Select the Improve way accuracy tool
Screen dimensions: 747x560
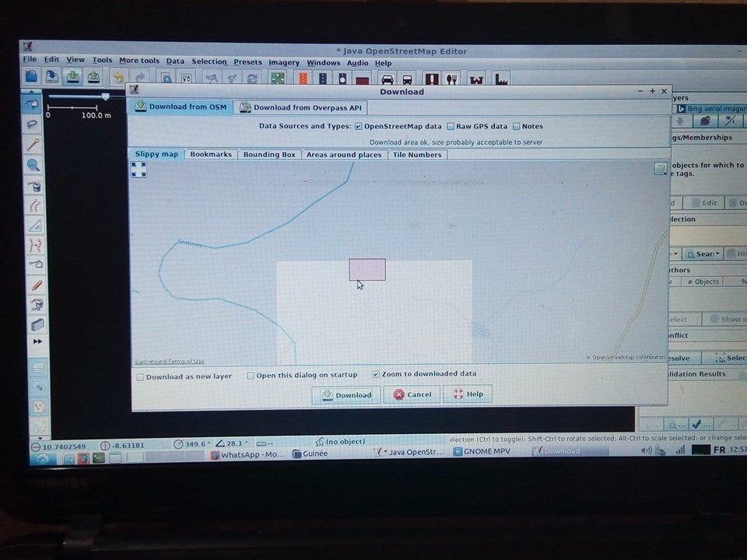click(36, 245)
